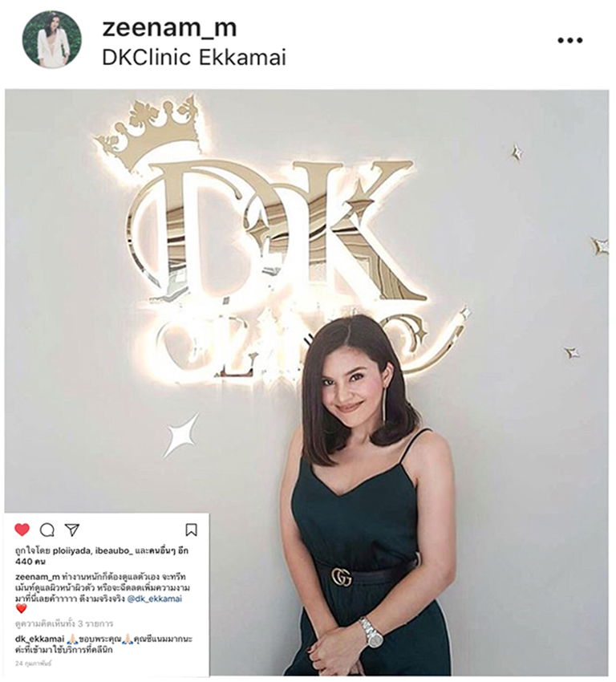
Task: Save the post with the bookmark icon
Action: [x=191, y=530]
